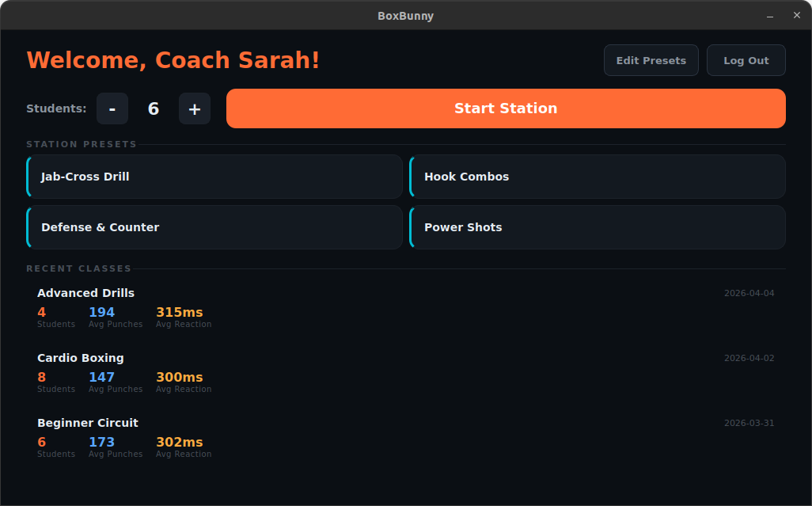This screenshot has width=812, height=506.
Task: Click the BoxBunny title bar text
Action: coord(405,15)
